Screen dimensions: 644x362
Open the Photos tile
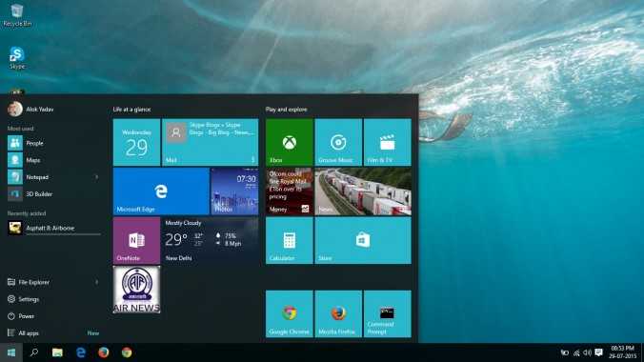pyautogui.click(x=234, y=191)
